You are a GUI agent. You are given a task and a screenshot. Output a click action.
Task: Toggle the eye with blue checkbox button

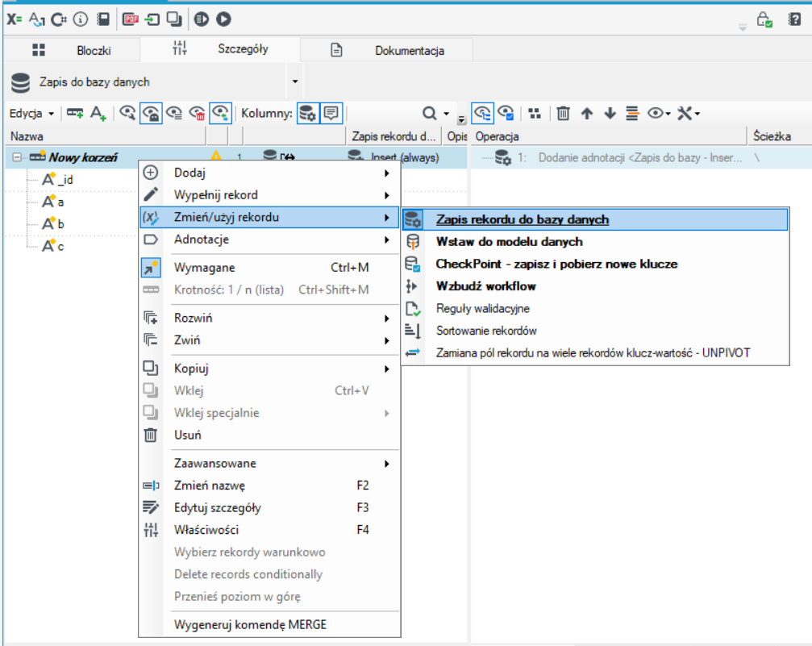click(506, 113)
